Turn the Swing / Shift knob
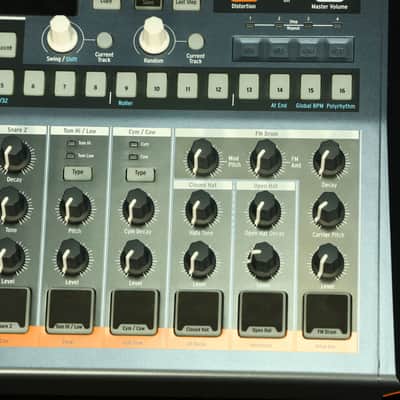 62,34
